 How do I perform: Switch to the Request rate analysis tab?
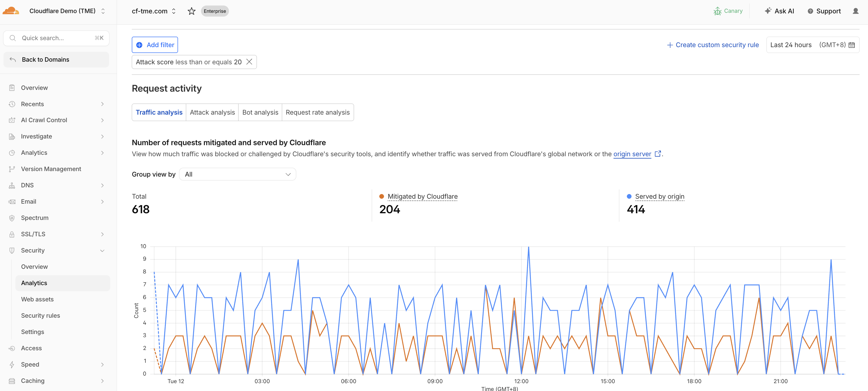pyautogui.click(x=318, y=112)
